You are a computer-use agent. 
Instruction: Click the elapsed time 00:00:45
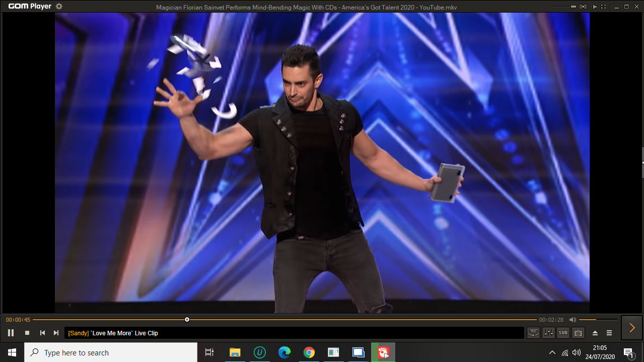[x=18, y=320]
